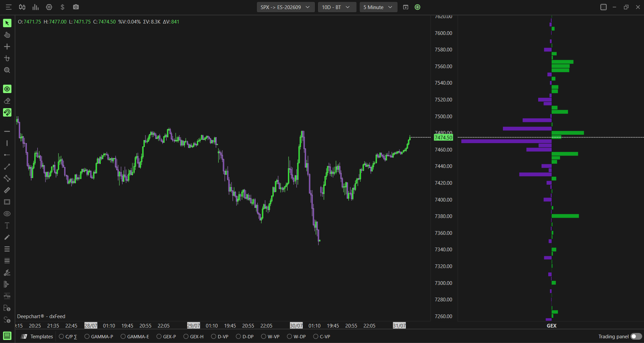Select the GEX-H template radio button
The image size is (644, 343).
pos(186,336)
